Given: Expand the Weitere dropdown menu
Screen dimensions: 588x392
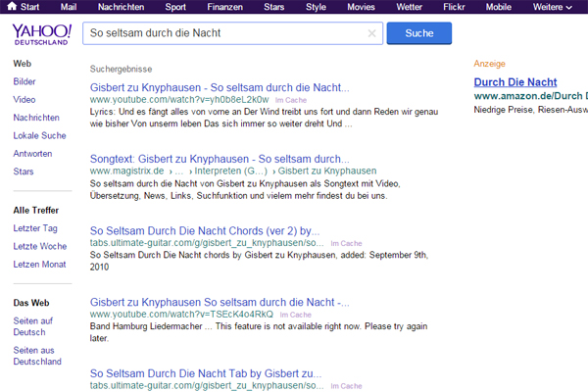Looking at the screenshot, I should click(554, 7).
